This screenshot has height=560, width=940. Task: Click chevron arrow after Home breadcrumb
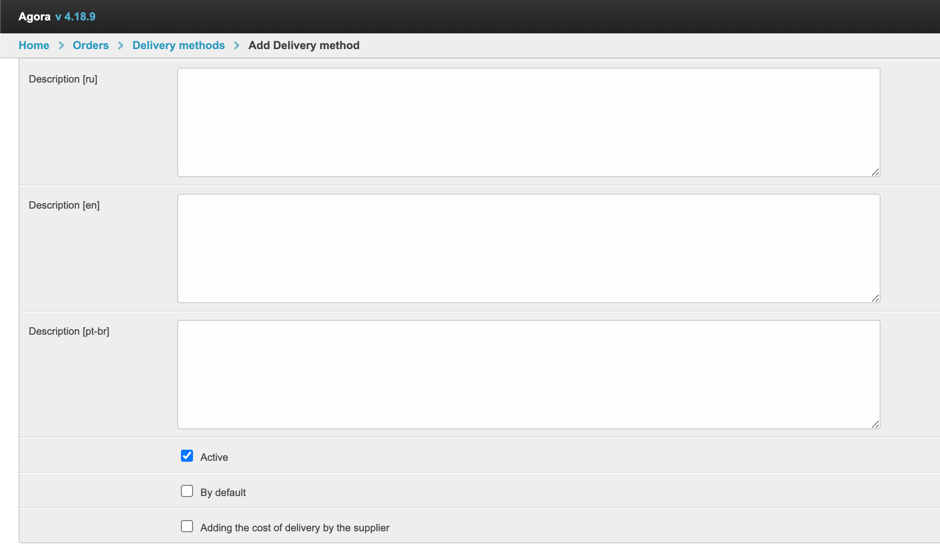[61, 45]
